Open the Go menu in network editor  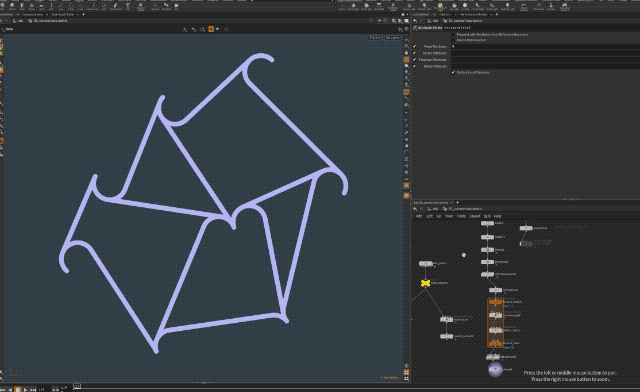point(439,216)
